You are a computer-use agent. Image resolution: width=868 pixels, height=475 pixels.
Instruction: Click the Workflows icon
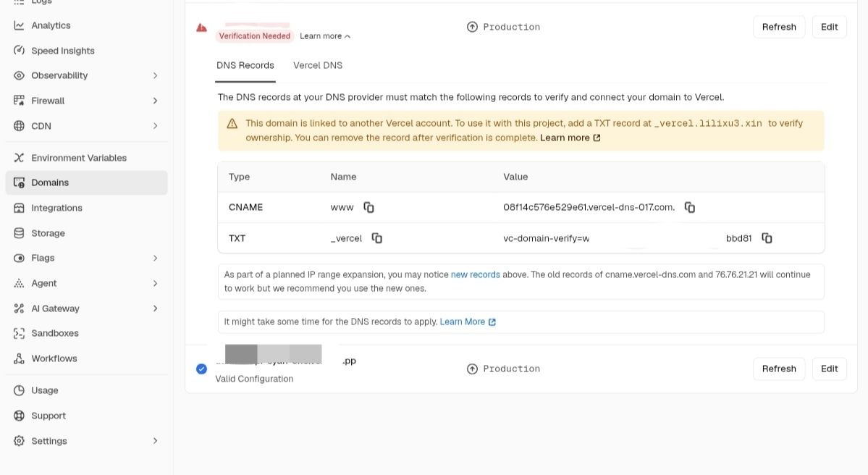click(19, 358)
